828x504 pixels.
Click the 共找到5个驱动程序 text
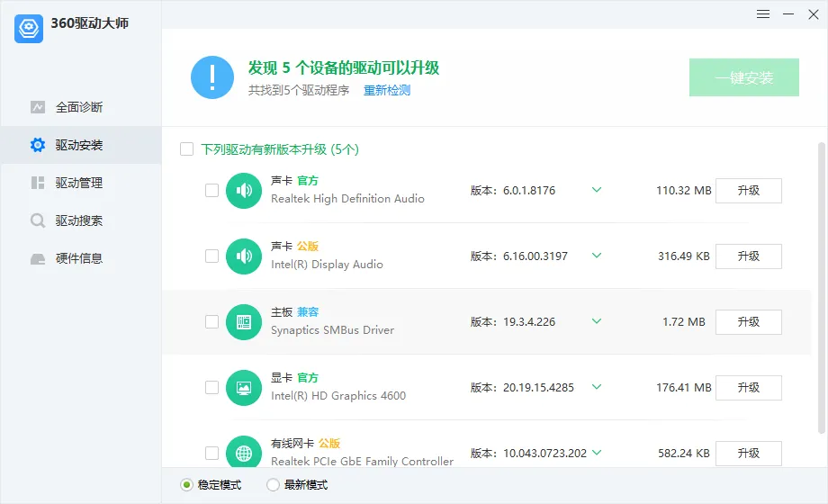click(299, 90)
